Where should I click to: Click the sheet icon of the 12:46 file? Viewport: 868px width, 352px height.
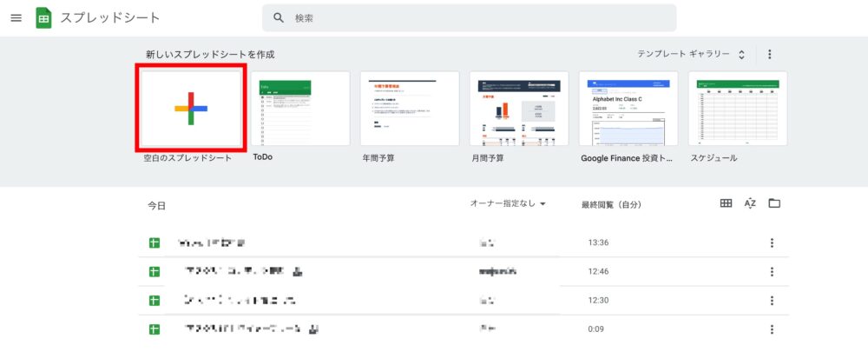[x=155, y=272]
